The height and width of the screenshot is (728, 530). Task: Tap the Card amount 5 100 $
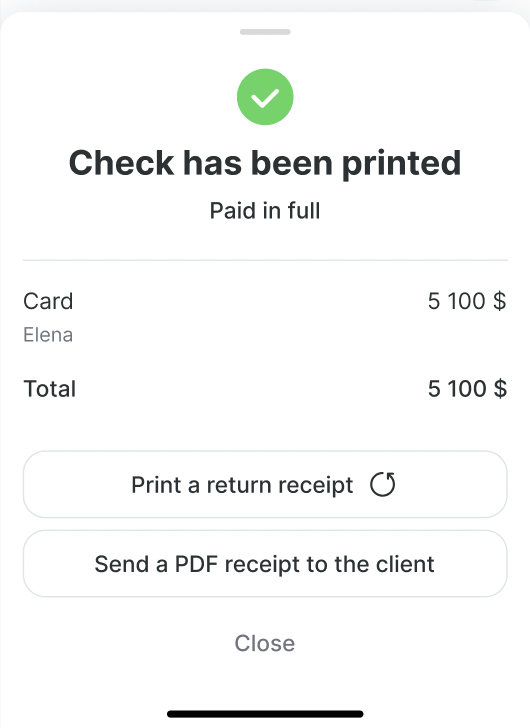467,301
